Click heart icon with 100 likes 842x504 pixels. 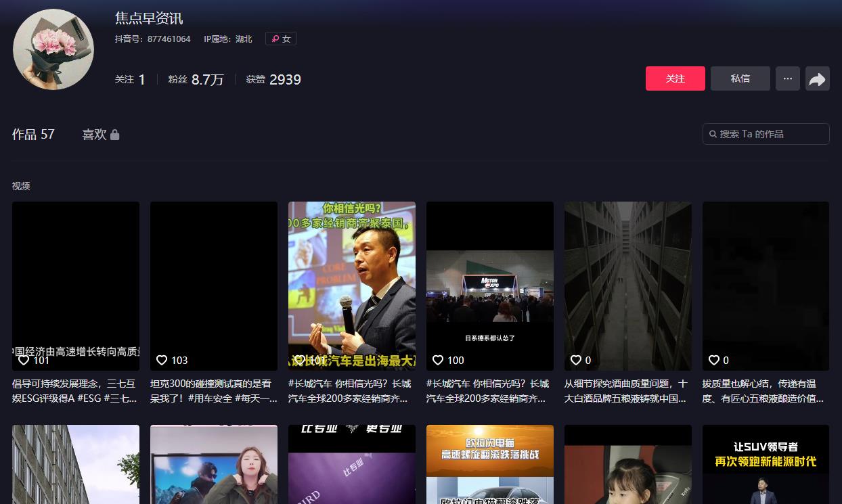coord(438,360)
